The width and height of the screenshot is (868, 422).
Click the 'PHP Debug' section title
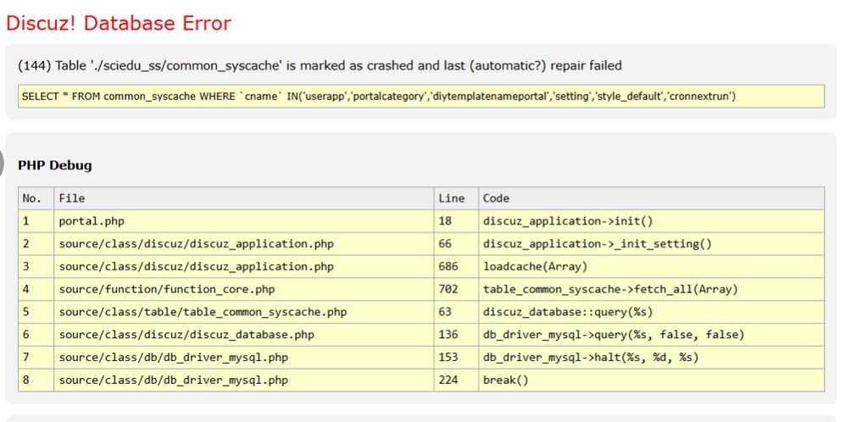(55, 165)
